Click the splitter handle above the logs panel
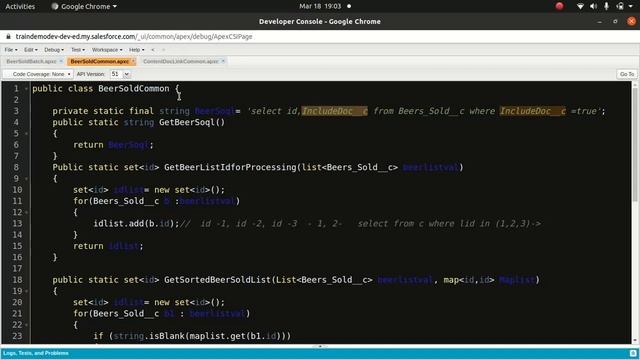 [320, 346]
